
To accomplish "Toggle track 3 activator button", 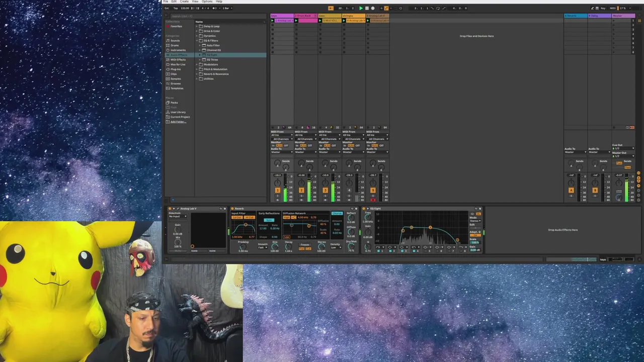I will (x=325, y=190).
